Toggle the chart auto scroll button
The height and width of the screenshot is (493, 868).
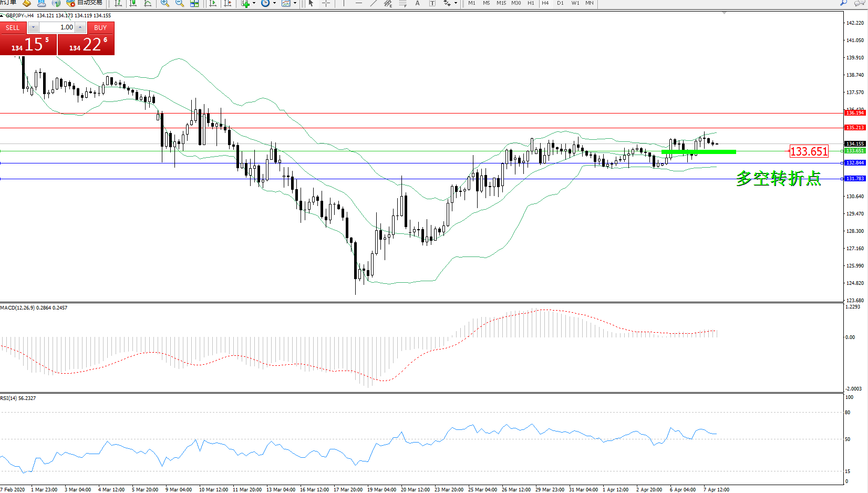pos(213,3)
